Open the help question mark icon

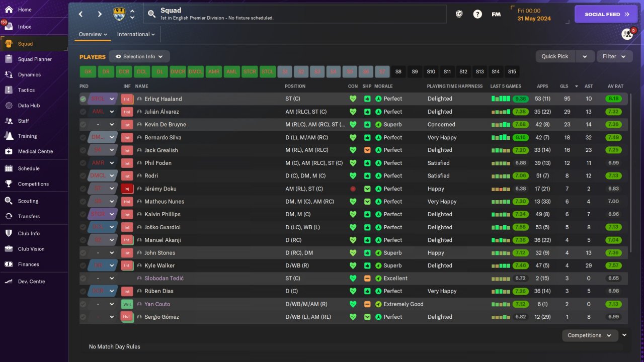[x=477, y=14]
